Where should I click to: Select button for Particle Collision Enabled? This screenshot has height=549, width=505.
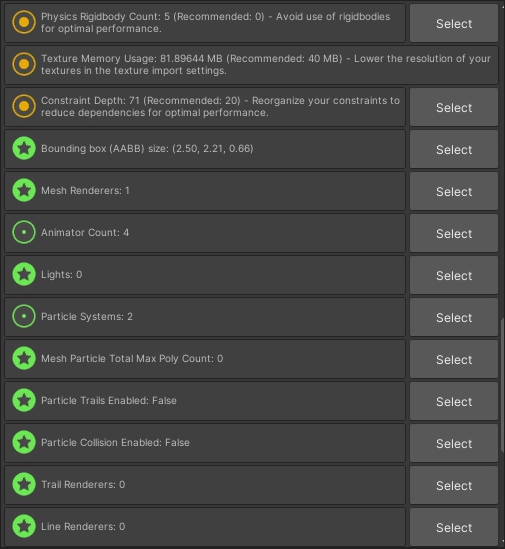pyautogui.click(x=454, y=444)
